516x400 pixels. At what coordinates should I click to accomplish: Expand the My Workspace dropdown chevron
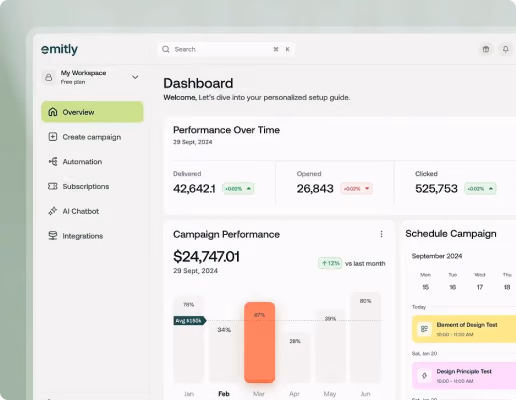(x=135, y=77)
